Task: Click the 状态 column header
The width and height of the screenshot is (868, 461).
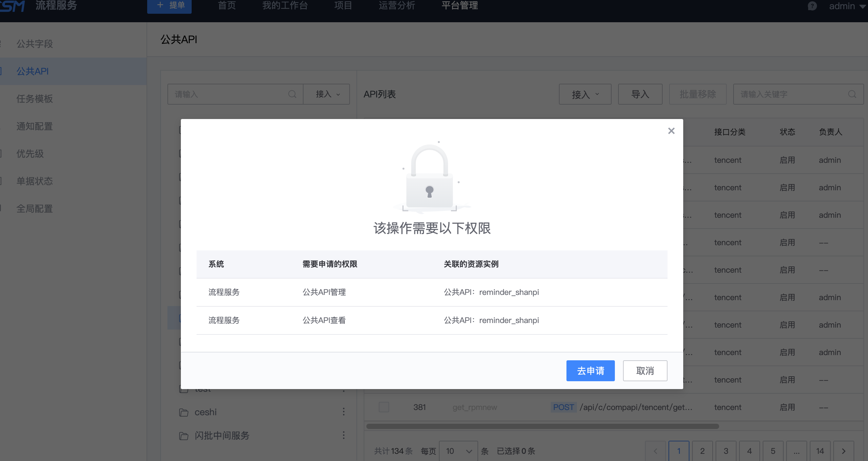Action: [788, 132]
